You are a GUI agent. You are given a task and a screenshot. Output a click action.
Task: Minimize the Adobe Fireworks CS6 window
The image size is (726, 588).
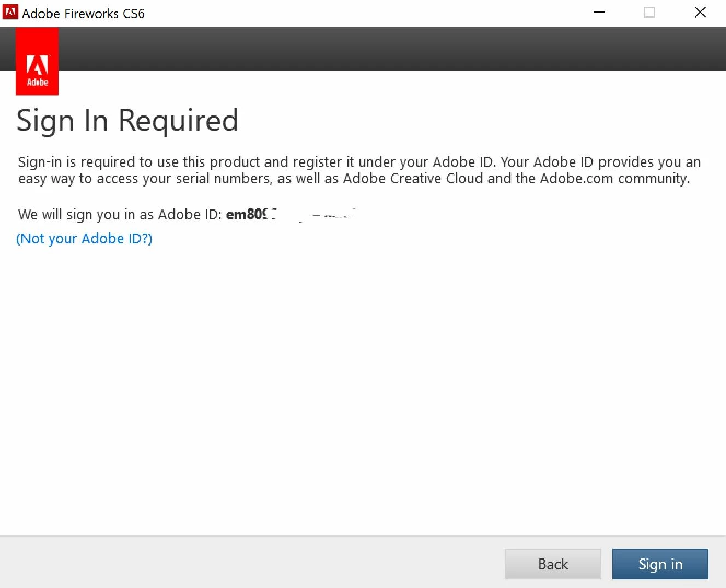click(x=600, y=12)
